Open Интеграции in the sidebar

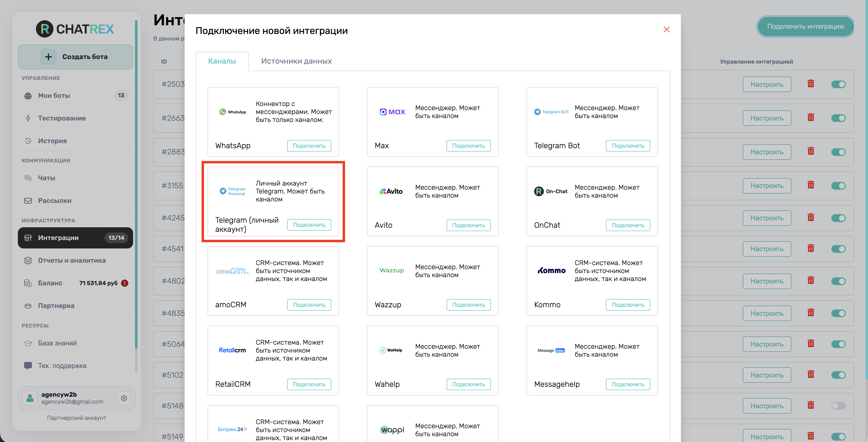click(75, 238)
